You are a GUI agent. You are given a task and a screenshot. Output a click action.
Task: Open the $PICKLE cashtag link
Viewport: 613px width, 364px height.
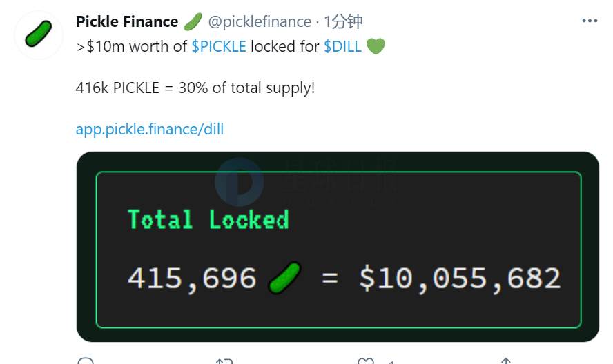[x=219, y=46]
